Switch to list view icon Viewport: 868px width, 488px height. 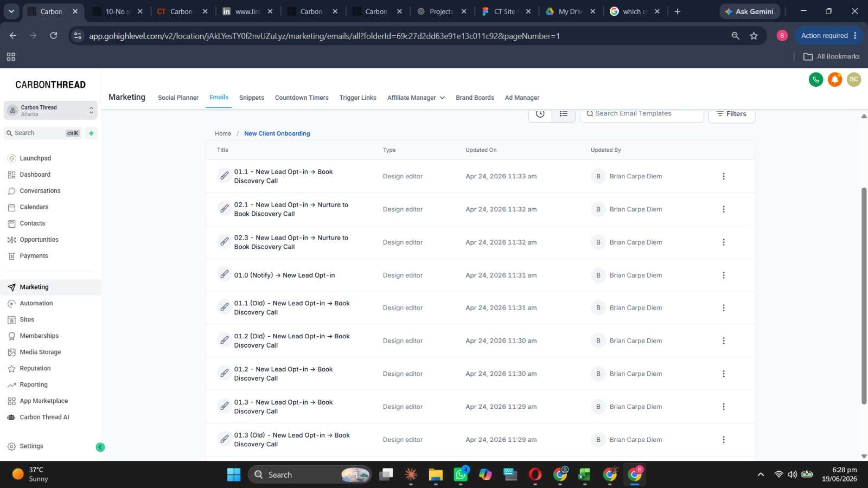(x=564, y=114)
